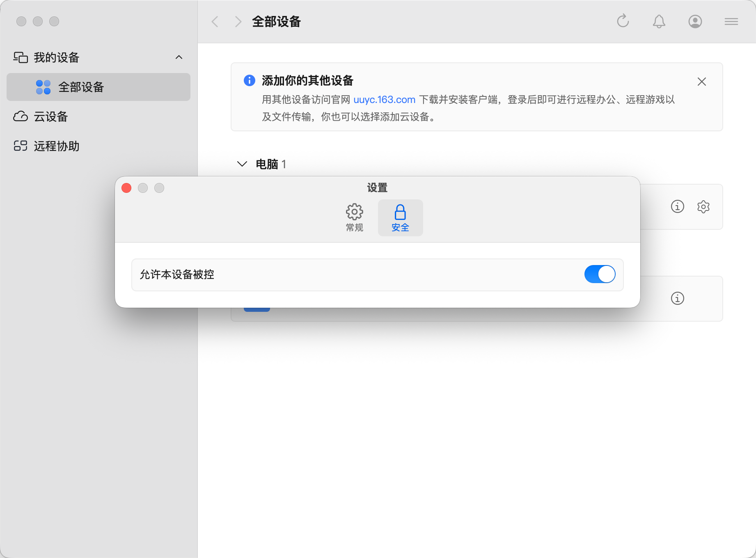756x558 pixels.
Task: Open the device info icon next to the gear
Action: [677, 207]
